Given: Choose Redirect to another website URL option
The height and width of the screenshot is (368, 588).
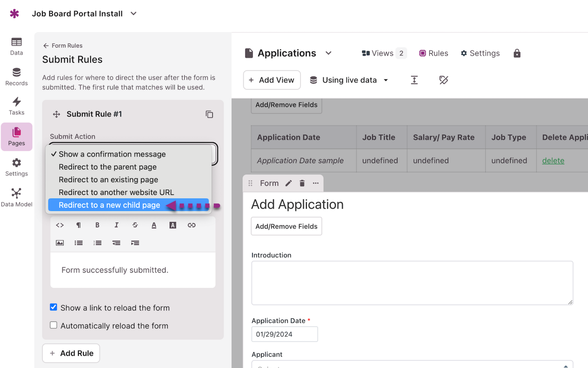Looking at the screenshot, I should (116, 192).
